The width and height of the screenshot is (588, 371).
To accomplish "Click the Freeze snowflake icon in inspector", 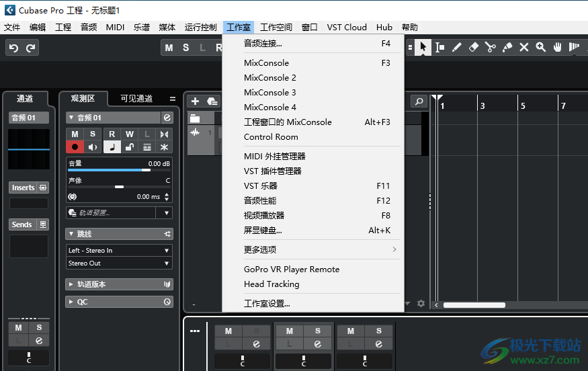I will [x=164, y=147].
